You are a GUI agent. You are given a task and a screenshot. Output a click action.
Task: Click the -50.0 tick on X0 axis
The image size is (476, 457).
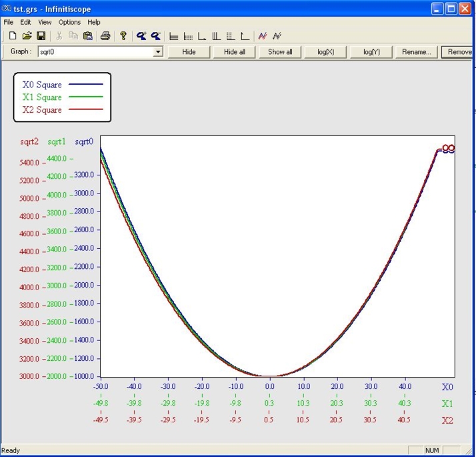(x=101, y=386)
